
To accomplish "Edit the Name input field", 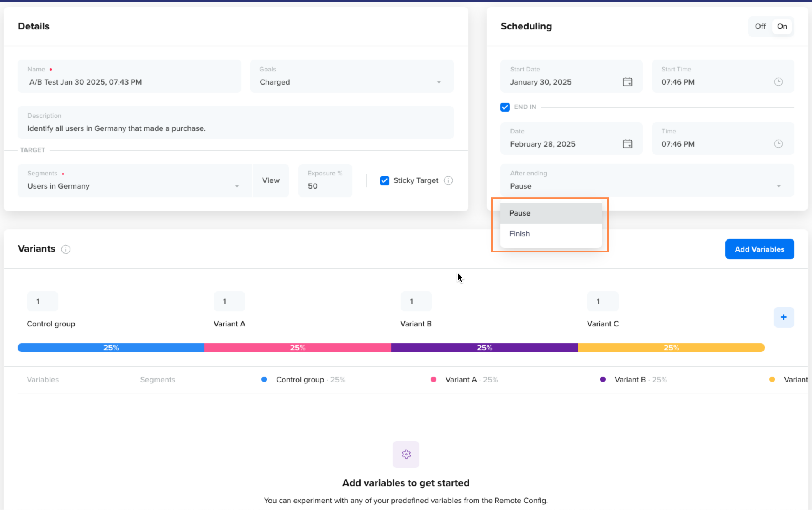I will point(129,76).
